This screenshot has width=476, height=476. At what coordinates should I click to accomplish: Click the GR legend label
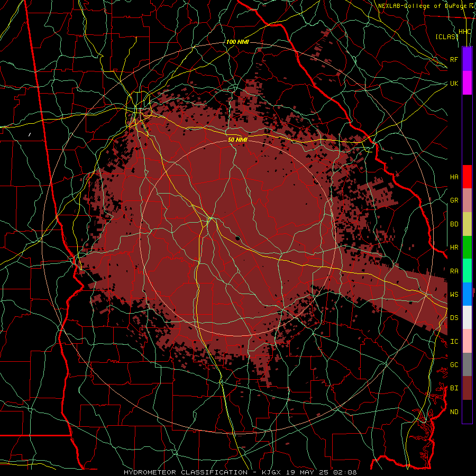pyautogui.click(x=454, y=200)
